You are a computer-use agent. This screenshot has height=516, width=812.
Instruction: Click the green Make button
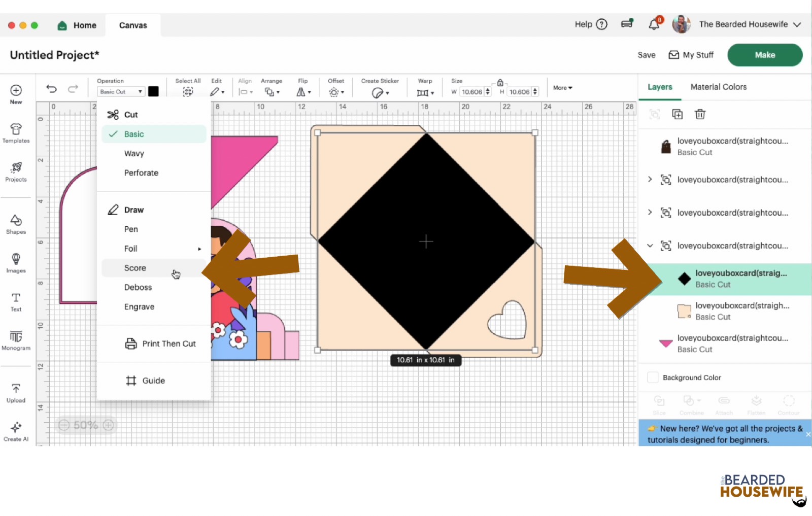[x=764, y=55]
